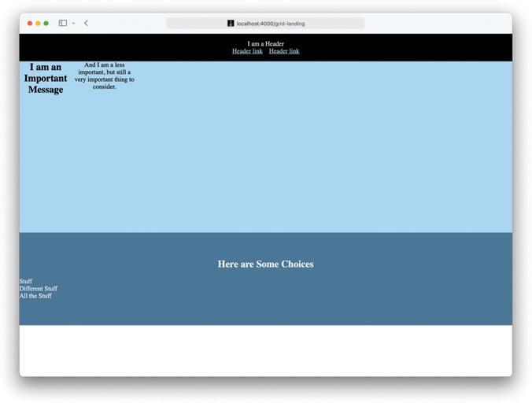Viewport: 532px width, 403px height.
Task: Select the "All the Stuff" choice
Action: pyautogui.click(x=35, y=296)
